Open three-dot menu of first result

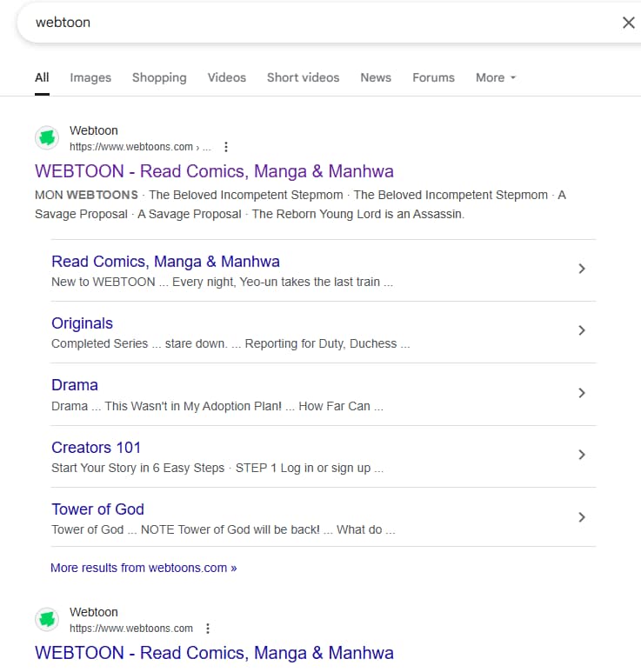tap(226, 147)
